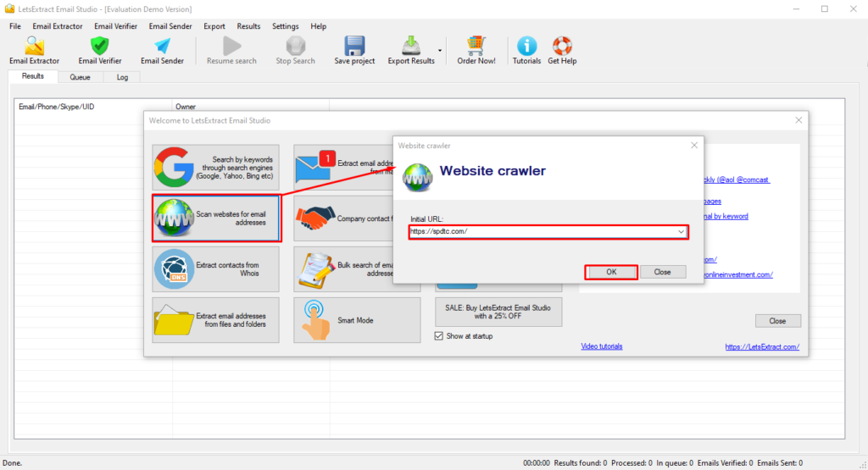Viewport: 868px width, 470px height.
Task: Toggle the Show at startup checkbox
Action: 438,336
